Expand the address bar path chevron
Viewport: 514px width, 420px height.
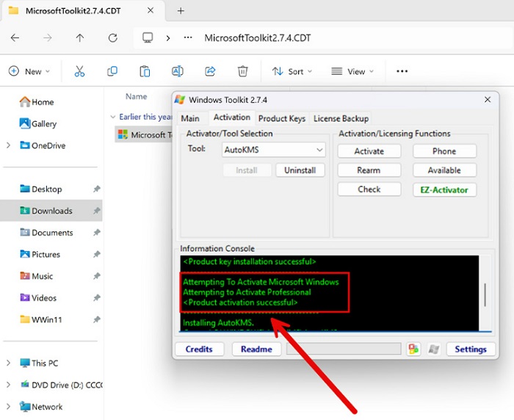168,38
